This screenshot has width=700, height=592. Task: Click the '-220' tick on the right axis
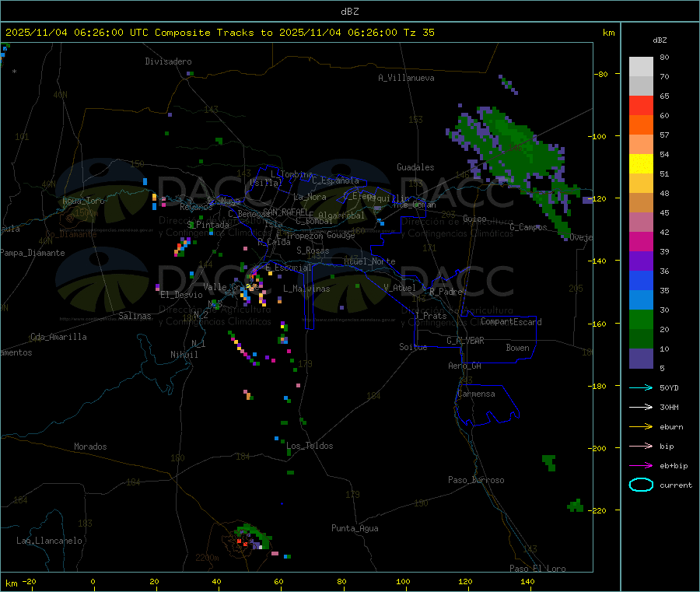tap(599, 511)
